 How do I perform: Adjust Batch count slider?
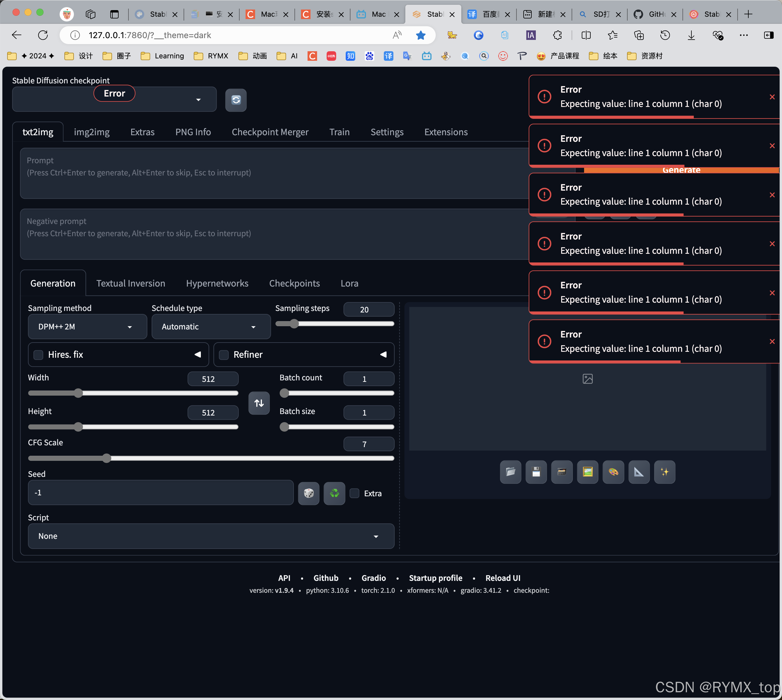point(337,393)
